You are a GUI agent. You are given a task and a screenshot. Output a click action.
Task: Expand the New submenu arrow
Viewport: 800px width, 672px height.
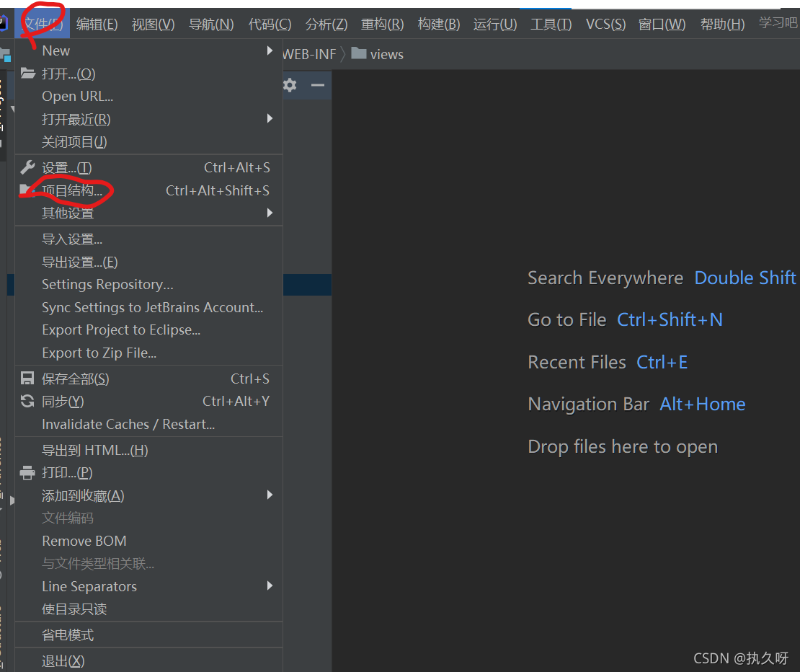[x=270, y=50]
